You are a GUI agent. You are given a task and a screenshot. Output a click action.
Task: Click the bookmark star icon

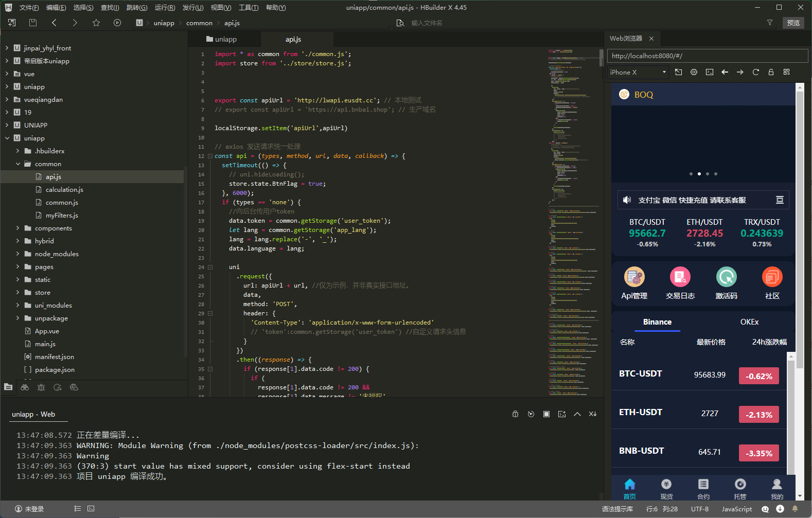(x=96, y=23)
